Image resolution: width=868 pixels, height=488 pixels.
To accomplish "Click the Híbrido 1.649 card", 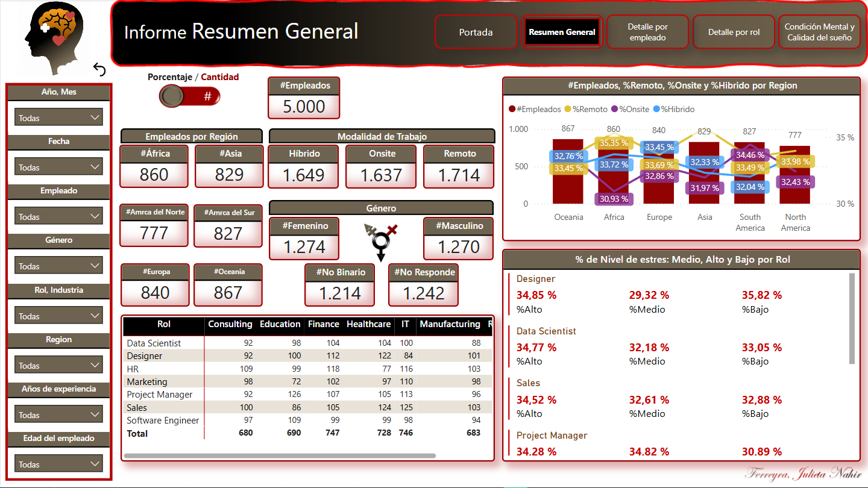I will [x=304, y=166].
